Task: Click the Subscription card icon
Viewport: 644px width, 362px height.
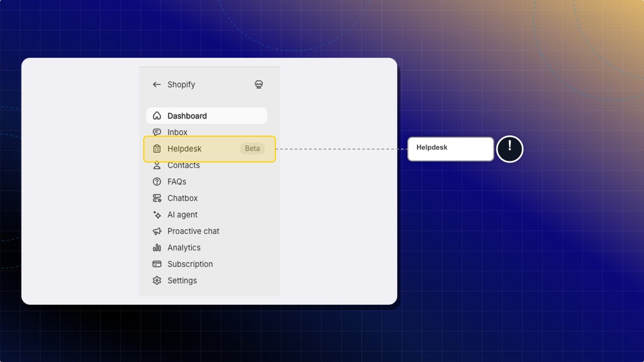Action: click(x=157, y=264)
